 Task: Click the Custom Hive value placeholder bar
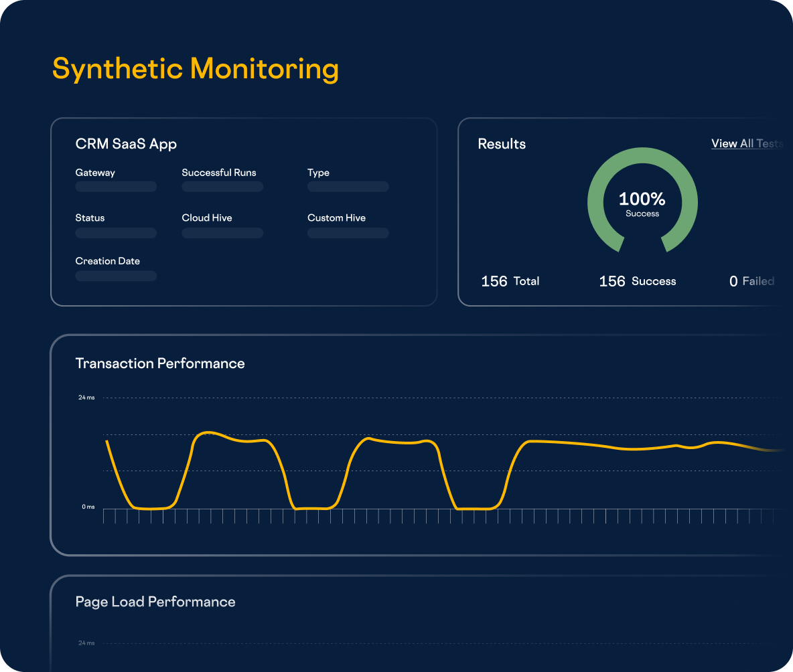click(348, 233)
